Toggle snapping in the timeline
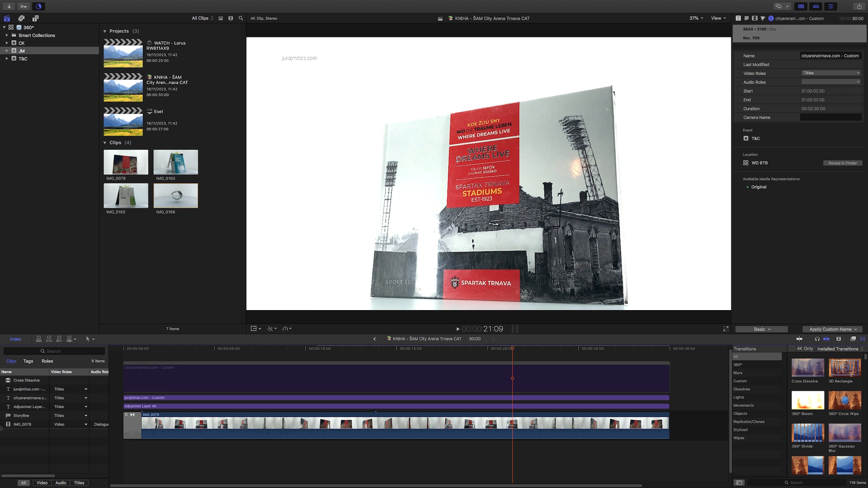The width and height of the screenshot is (868, 488). pyautogui.click(x=826, y=339)
